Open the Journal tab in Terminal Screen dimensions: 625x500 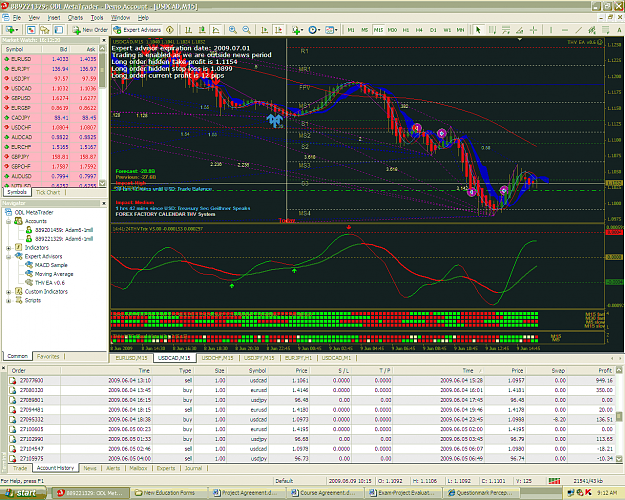point(193,468)
